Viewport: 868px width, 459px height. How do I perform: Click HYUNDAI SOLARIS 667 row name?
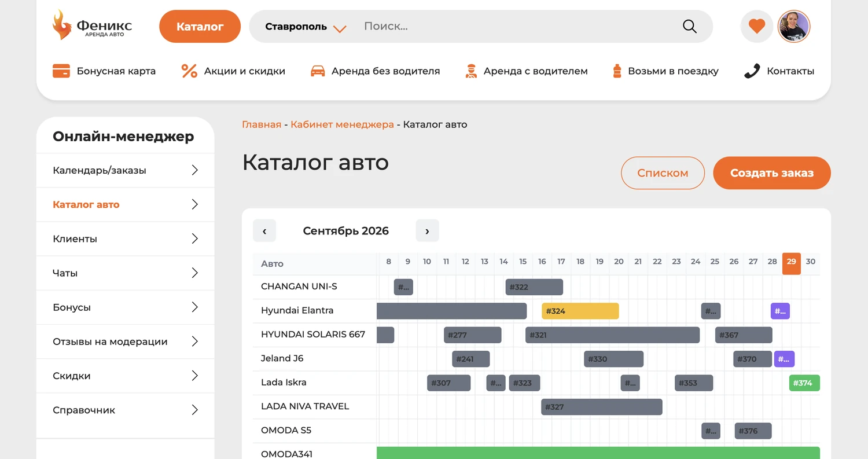coord(313,335)
